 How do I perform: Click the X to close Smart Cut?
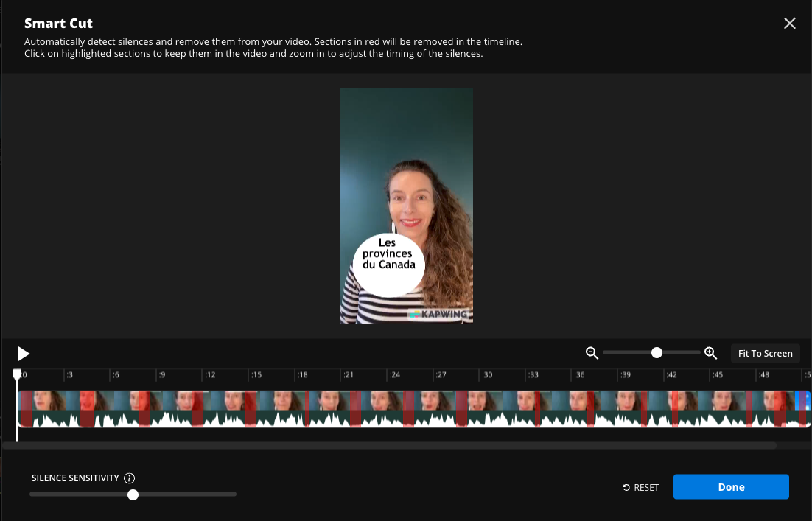[789, 23]
